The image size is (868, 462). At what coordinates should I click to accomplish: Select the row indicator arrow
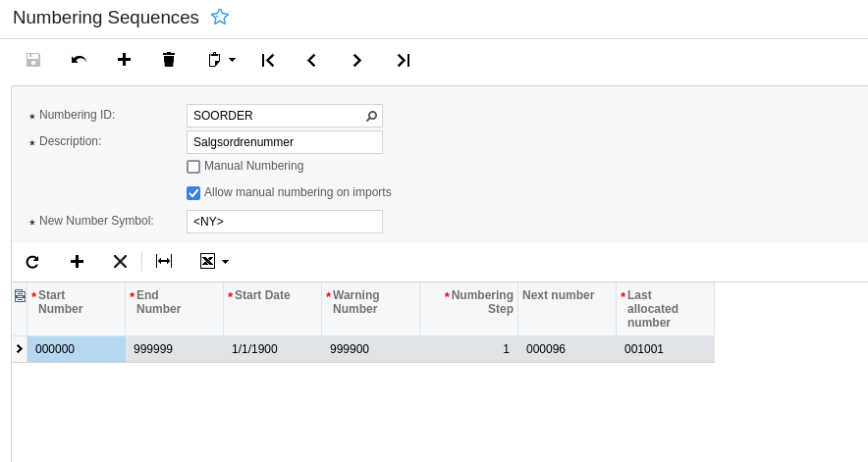(x=20, y=349)
